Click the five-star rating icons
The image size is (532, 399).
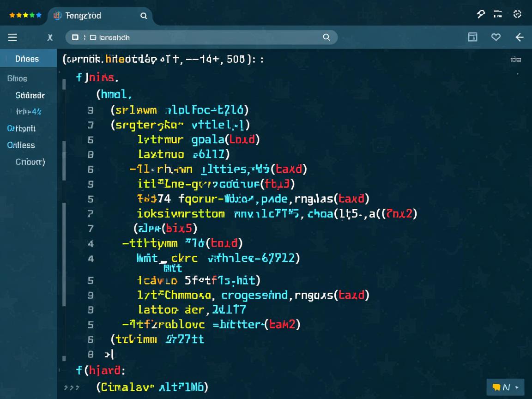[25, 15]
